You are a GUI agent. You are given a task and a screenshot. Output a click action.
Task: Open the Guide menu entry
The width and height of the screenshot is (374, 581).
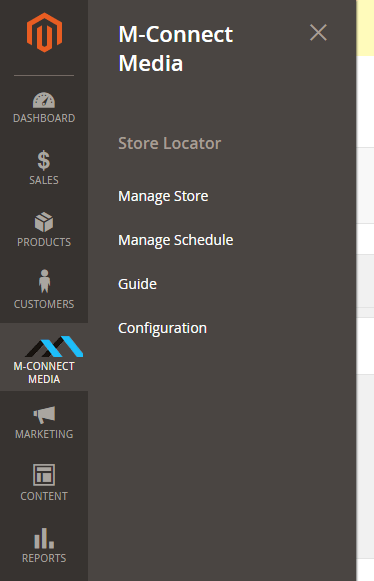pyautogui.click(x=138, y=284)
